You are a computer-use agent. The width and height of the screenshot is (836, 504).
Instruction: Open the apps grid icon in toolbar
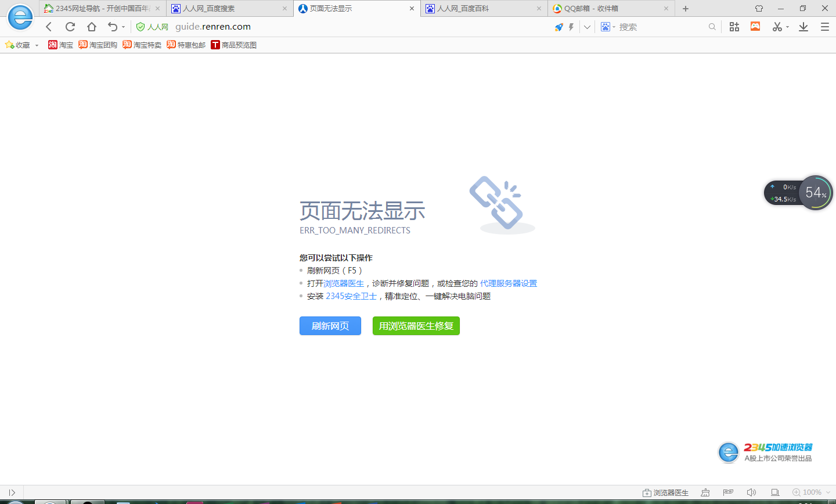tap(733, 27)
